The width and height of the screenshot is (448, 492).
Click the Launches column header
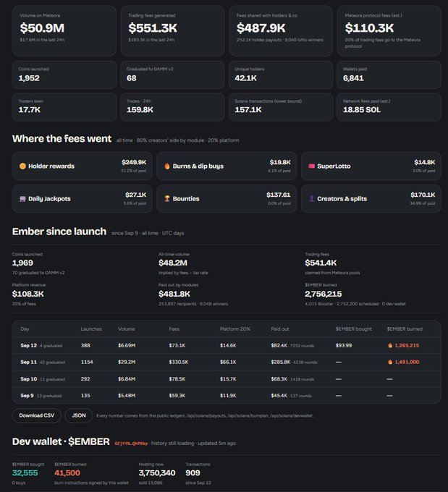coord(91,328)
